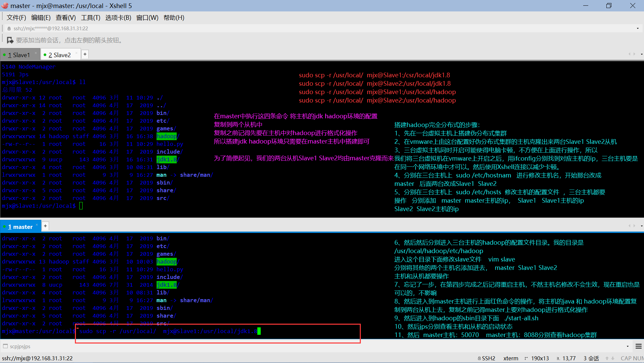Open the 工具(T) menu
644x363 pixels.
[x=90, y=17]
